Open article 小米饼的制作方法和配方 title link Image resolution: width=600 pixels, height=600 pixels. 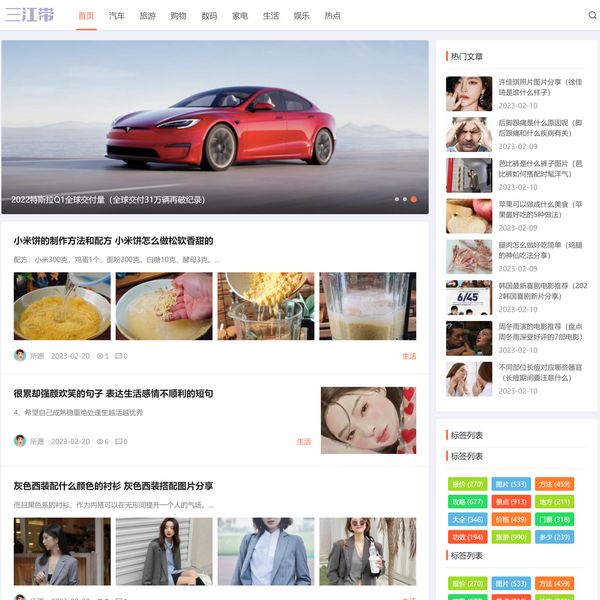click(113, 241)
